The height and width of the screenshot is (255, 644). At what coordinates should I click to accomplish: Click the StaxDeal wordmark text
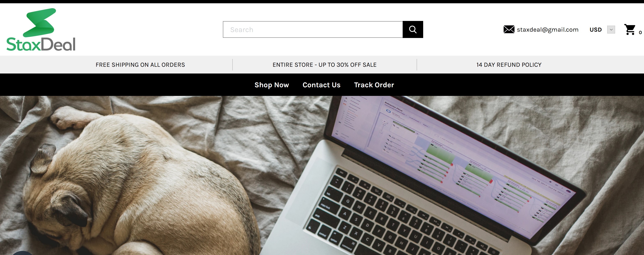point(41,45)
